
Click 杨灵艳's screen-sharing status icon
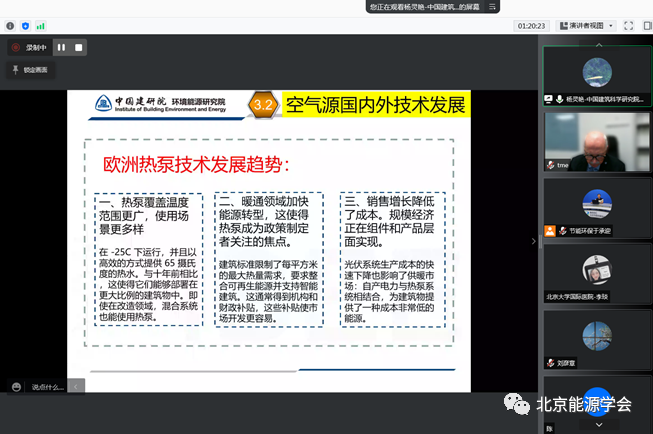548,99
